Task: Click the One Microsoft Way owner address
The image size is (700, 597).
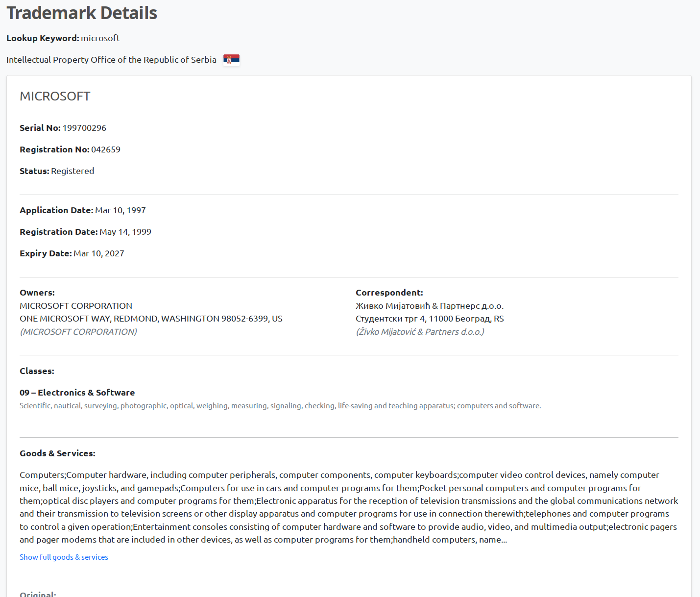Action: [x=151, y=319]
